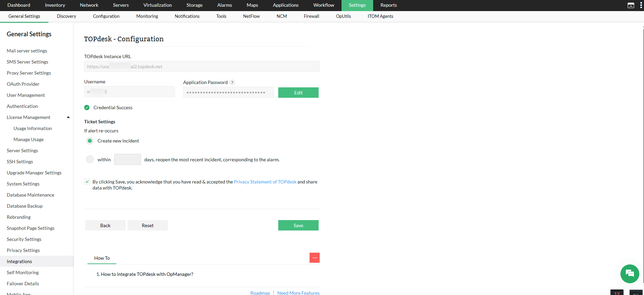644x295 pixels.
Task: Open the Maps top menu
Action: coord(252,5)
